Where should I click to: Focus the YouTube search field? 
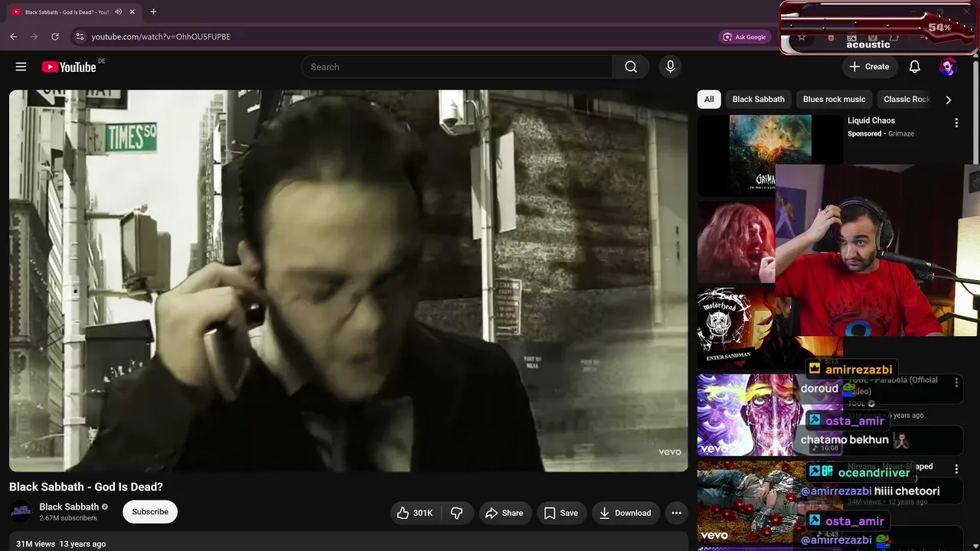(x=456, y=67)
